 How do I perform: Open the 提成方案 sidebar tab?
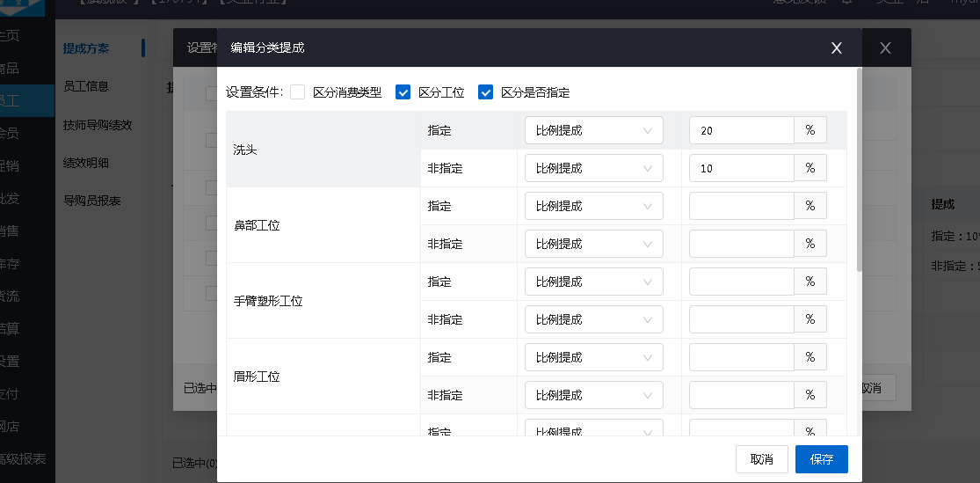86,48
